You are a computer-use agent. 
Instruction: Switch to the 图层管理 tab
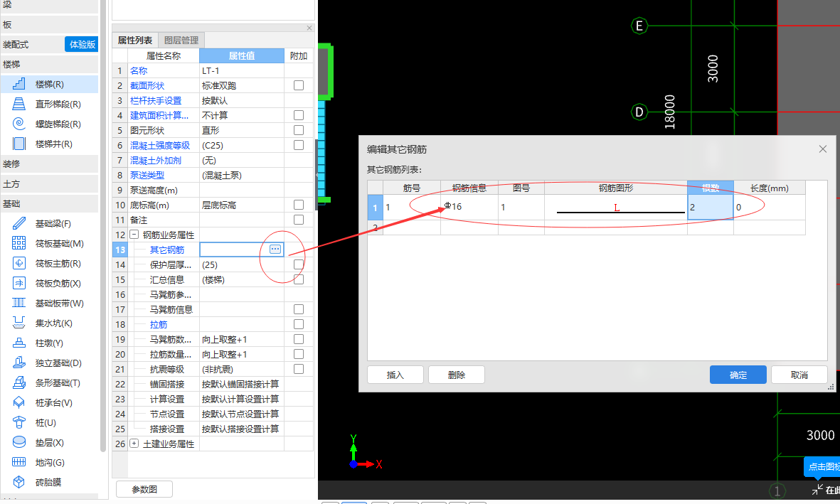pos(181,41)
